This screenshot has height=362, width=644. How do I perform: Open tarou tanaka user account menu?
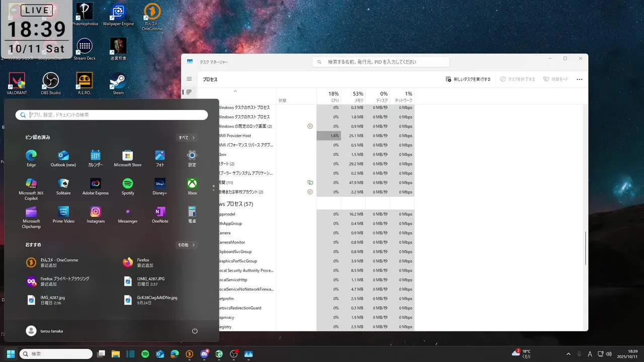click(x=45, y=331)
